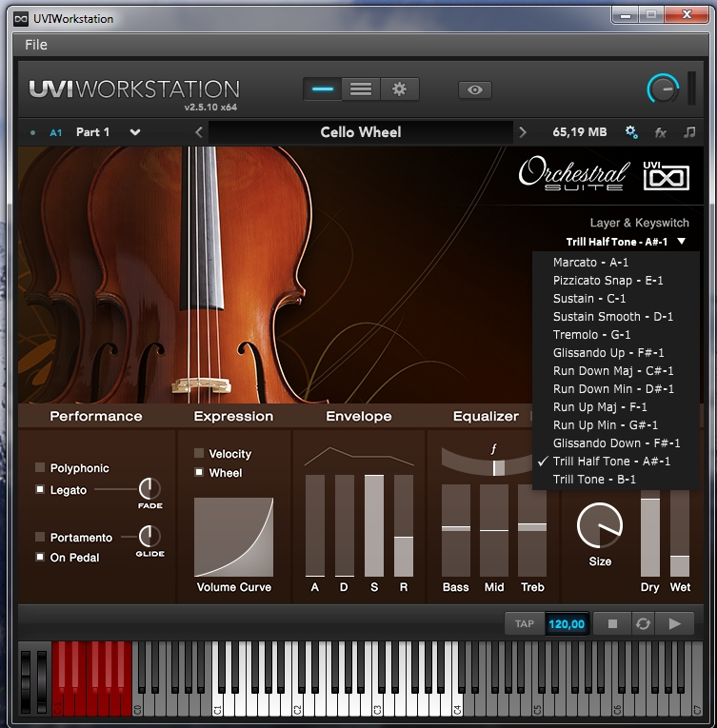Set the Bass equalizer slider
This screenshot has width=717, height=728.
tap(456, 530)
